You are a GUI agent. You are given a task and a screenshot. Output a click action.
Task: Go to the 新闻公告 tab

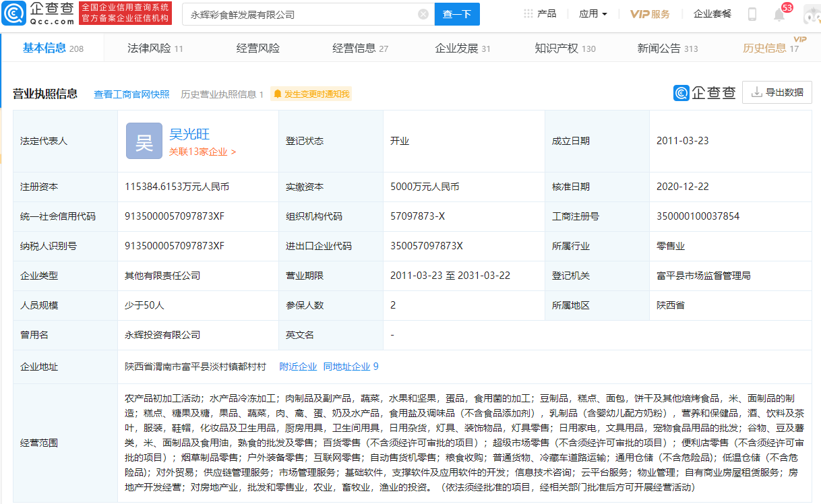click(x=667, y=49)
